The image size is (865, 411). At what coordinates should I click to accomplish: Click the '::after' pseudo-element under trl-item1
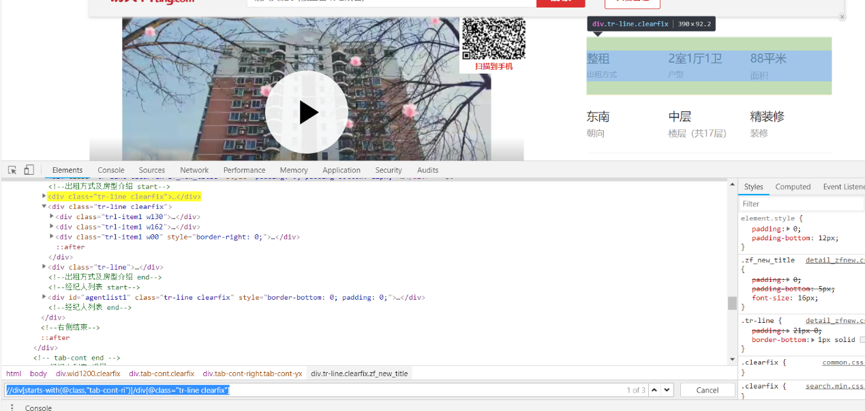tap(70, 247)
